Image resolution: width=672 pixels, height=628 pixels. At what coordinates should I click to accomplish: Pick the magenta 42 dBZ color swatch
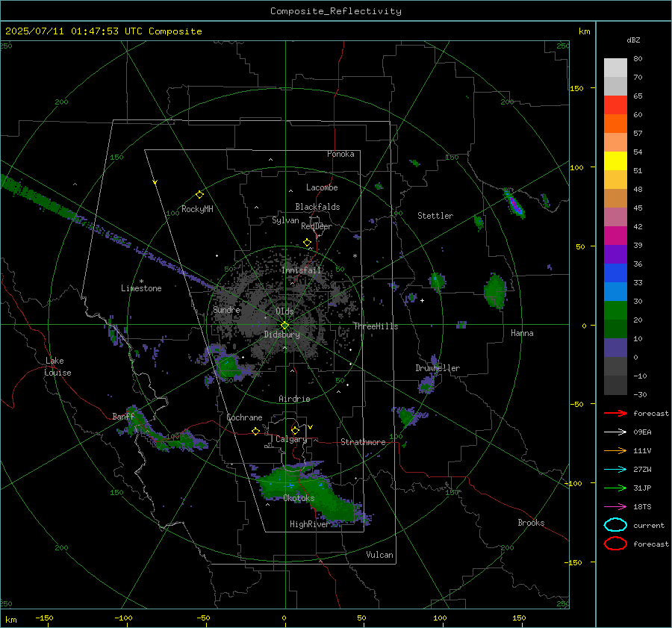pos(615,235)
